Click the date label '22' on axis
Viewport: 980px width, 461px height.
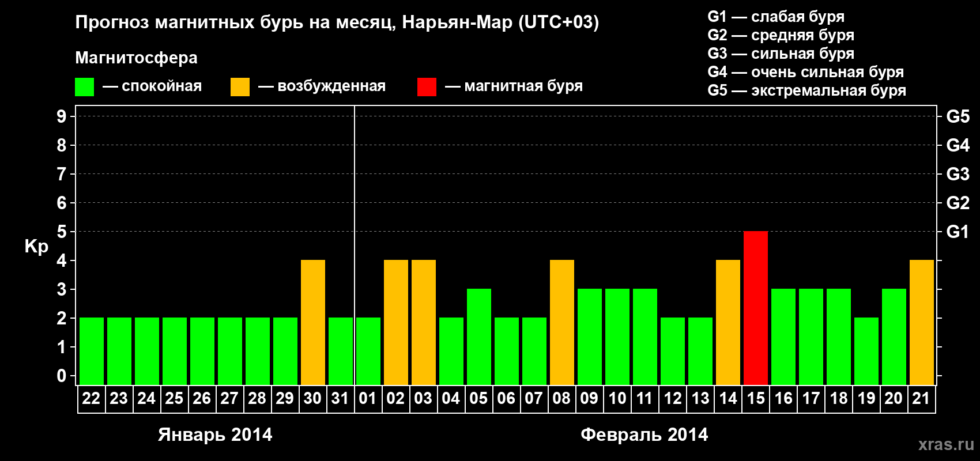(91, 398)
